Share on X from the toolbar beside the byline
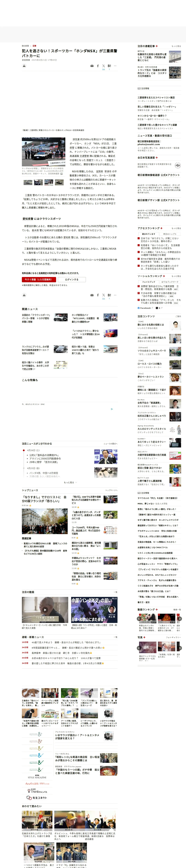This screenshot has height=868, width=186. [104, 66]
